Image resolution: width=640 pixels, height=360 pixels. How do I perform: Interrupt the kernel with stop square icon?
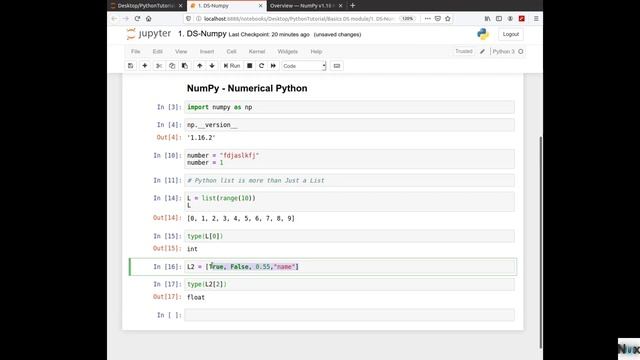(249, 66)
